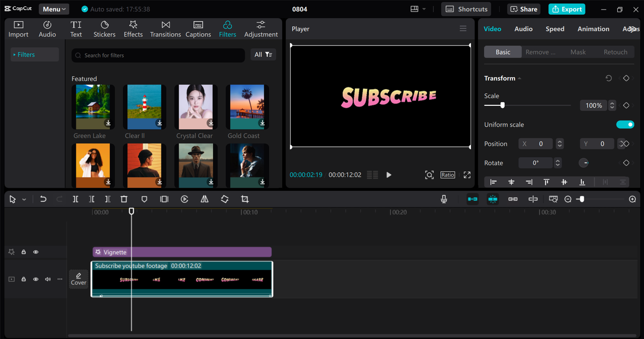Image resolution: width=644 pixels, height=339 pixels.
Task: Open the selection tool dropdown arrow
Action: 24,200
